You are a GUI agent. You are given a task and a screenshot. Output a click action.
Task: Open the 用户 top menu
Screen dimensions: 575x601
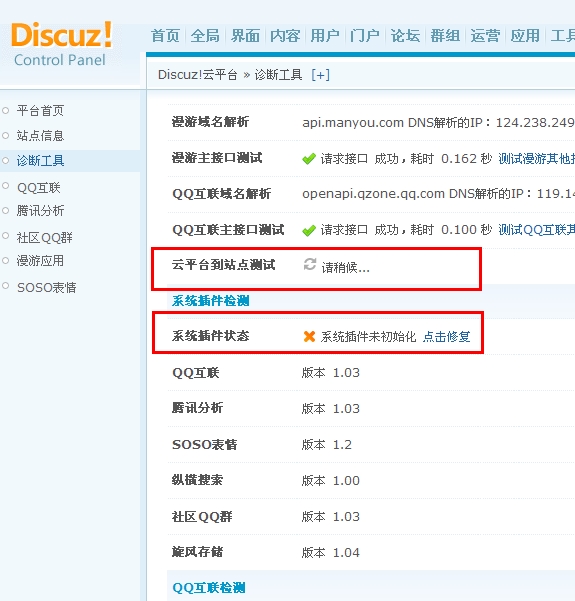[x=325, y=36]
